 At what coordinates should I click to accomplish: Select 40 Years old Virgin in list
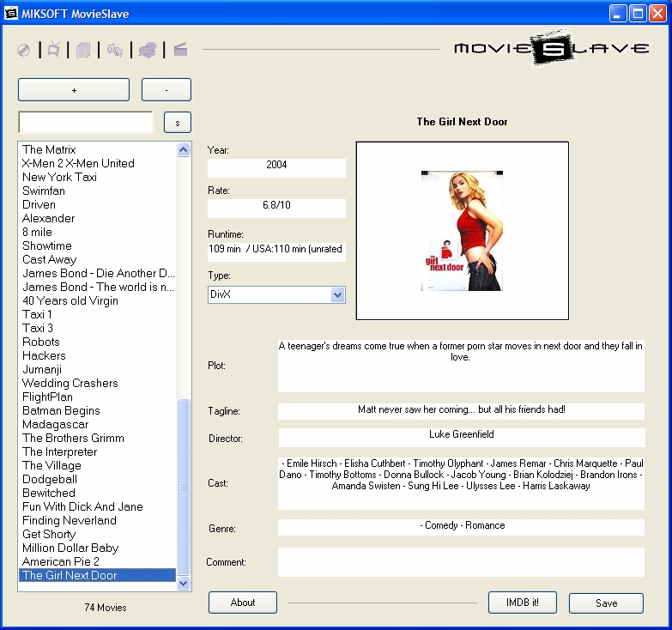coord(98,300)
